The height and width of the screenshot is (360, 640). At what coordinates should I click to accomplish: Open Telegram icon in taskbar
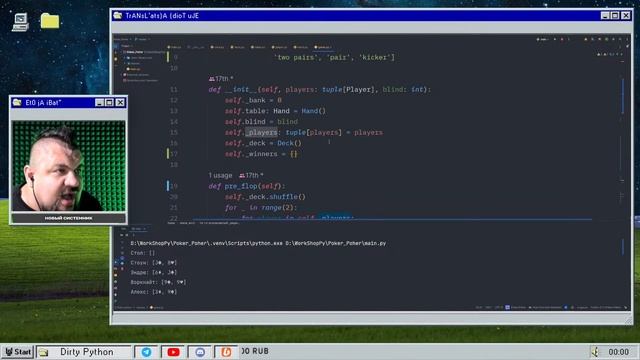coord(146,352)
